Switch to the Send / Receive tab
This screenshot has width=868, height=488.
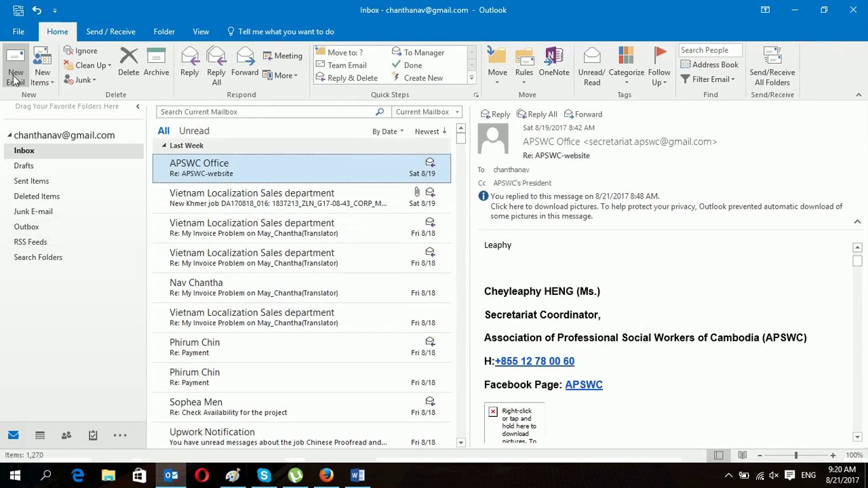(111, 31)
